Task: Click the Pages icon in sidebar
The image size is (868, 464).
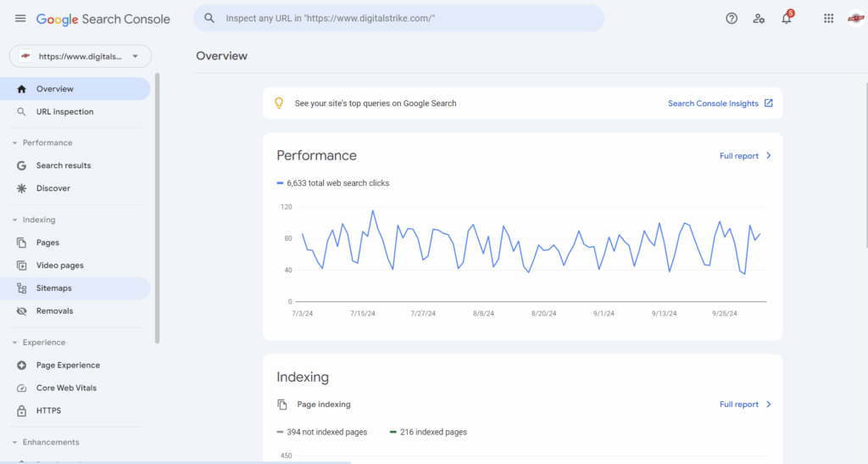Action: 21,243
